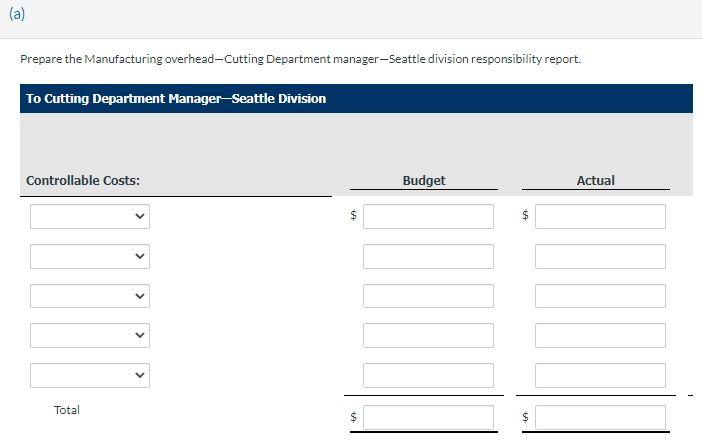
Task: Click the second row Actual input field
Action: pos(600,256)
